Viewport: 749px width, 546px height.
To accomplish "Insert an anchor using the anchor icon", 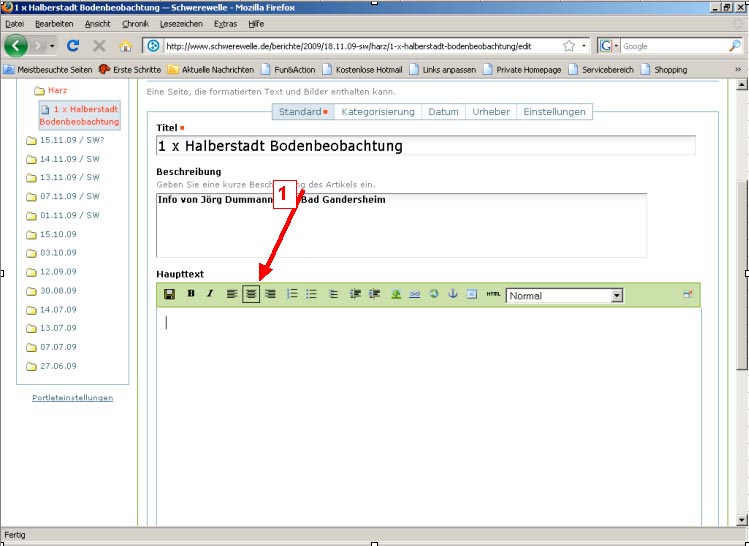I will pos(451,294).
